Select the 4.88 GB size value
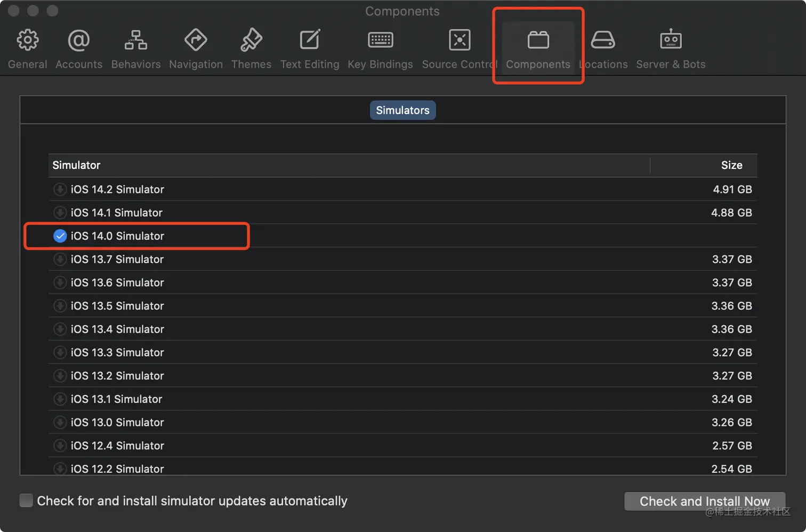 click(x=731, y=213)
